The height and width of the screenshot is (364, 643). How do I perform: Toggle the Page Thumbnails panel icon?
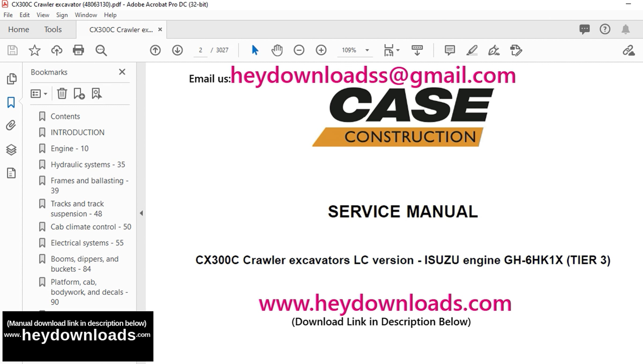[11, 79]
